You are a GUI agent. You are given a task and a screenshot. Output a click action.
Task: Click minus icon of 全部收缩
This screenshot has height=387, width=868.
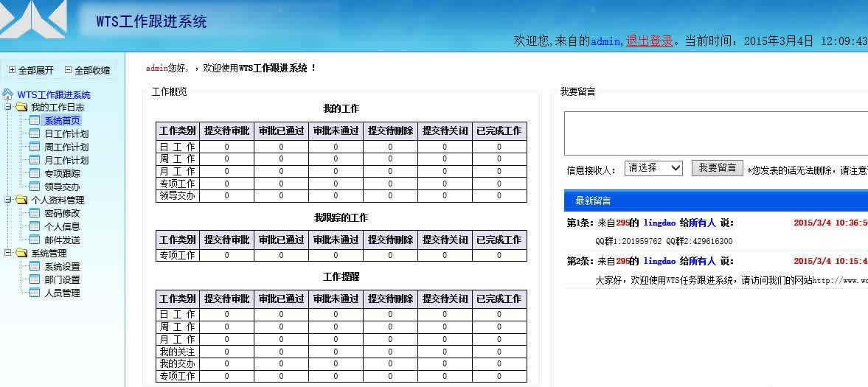click(68, 70)
